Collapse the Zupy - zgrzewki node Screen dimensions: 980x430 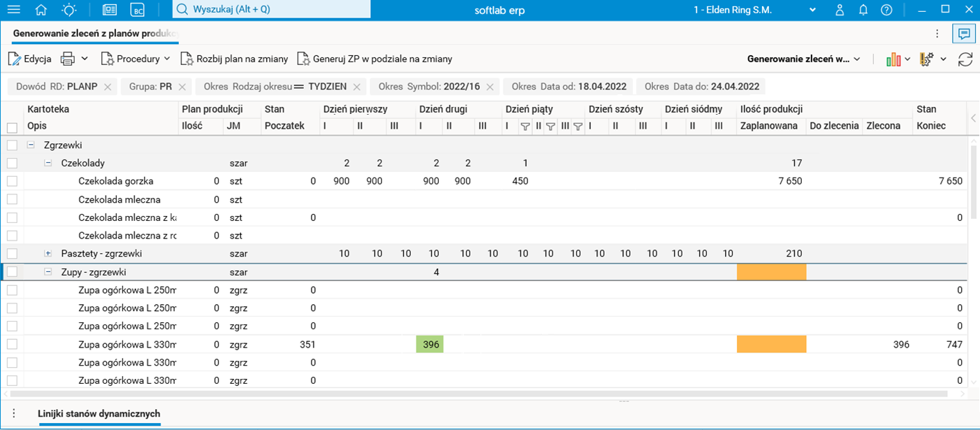48,272
